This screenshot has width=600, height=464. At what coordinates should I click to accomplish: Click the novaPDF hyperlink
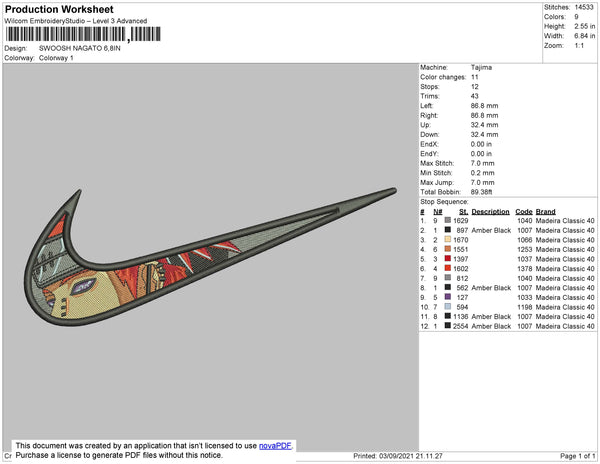pos(275,446)
